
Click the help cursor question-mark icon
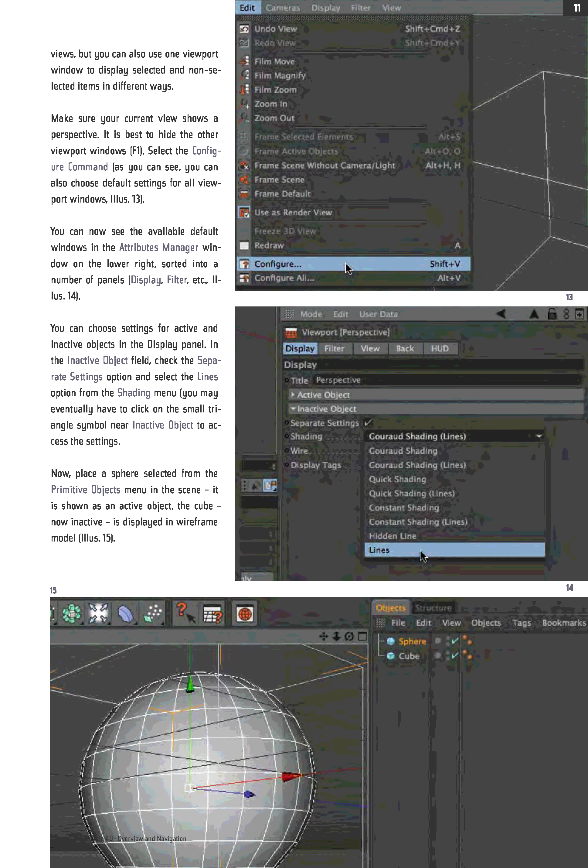click(185, 613)
